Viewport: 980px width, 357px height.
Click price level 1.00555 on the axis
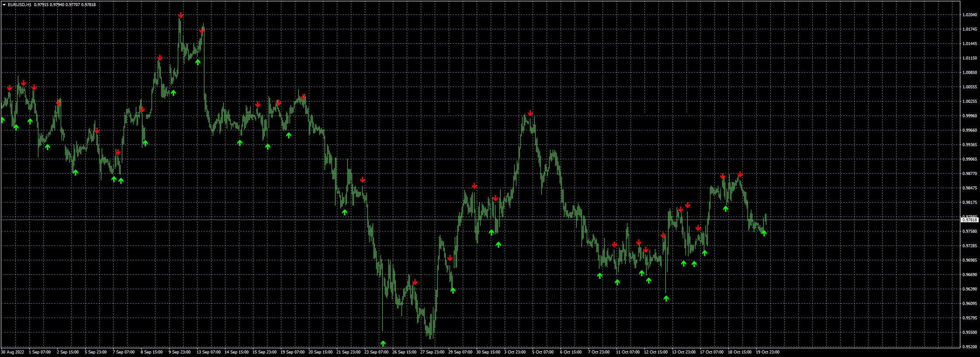click(x=969, y=87)
